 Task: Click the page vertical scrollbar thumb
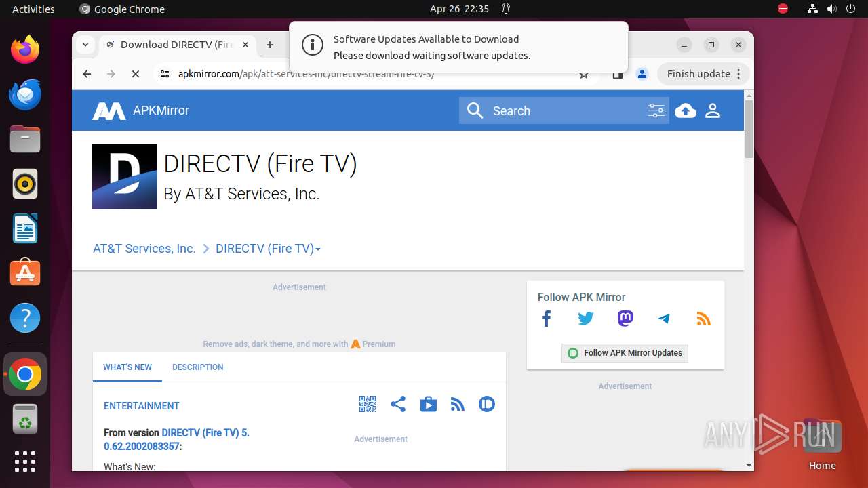point(749,129)
